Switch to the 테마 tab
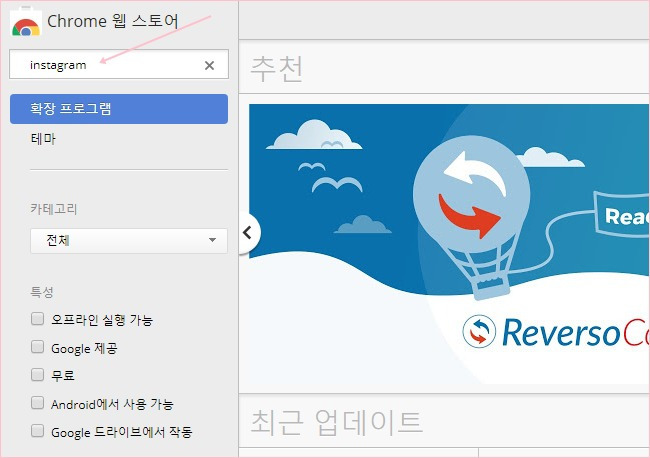650x458 pixels. [43, 138]
